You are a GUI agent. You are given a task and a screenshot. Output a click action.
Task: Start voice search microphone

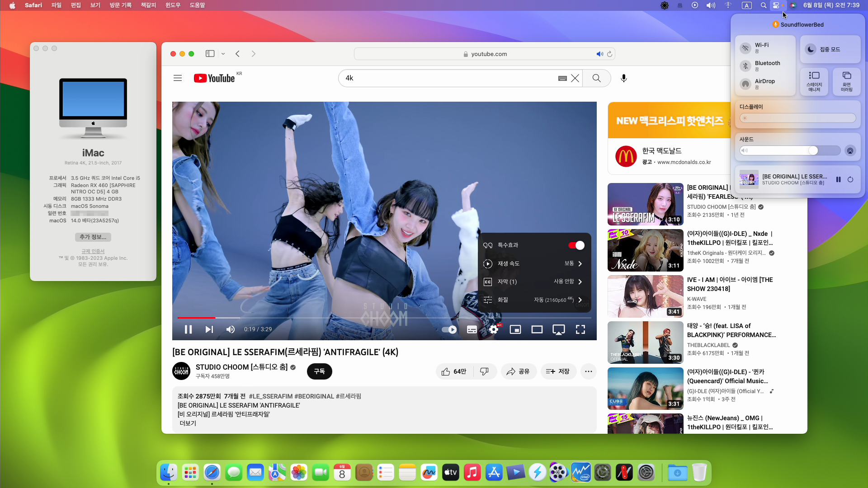pos(624,78)
